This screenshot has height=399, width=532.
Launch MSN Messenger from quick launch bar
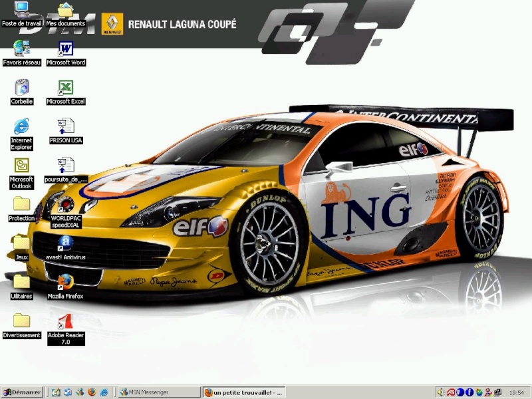(x=80, y=392)
